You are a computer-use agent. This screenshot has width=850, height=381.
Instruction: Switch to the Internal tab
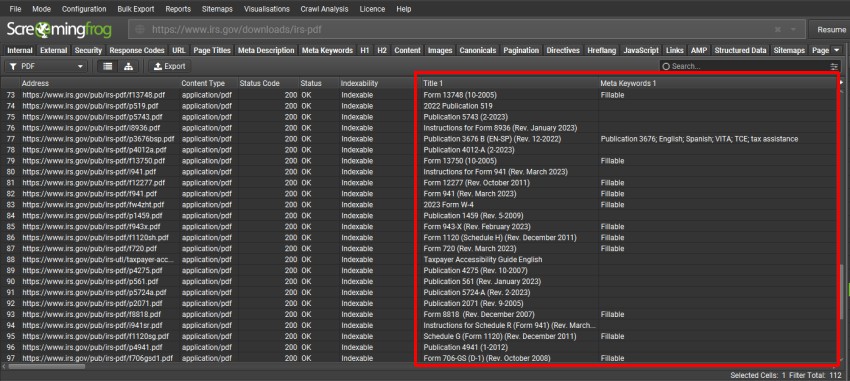click(x=20, y=50)
